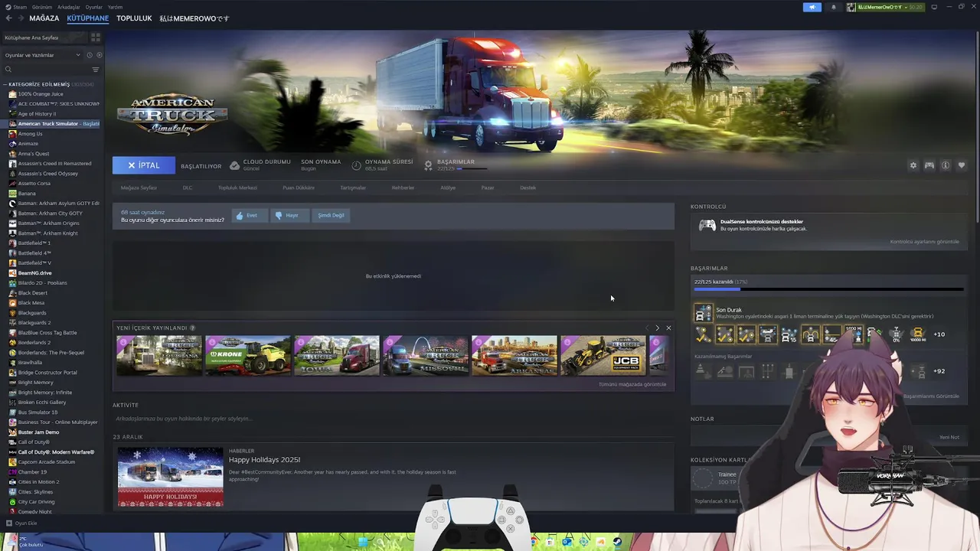Image resolution: width=980 pixels, height=551 pixels.
Task: Open Happy Holidays 2025! news headline
Action: (264, 460)
